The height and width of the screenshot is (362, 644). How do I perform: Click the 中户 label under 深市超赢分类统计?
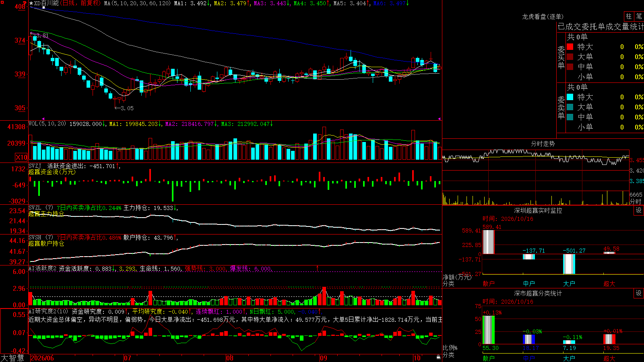(529, 358)
